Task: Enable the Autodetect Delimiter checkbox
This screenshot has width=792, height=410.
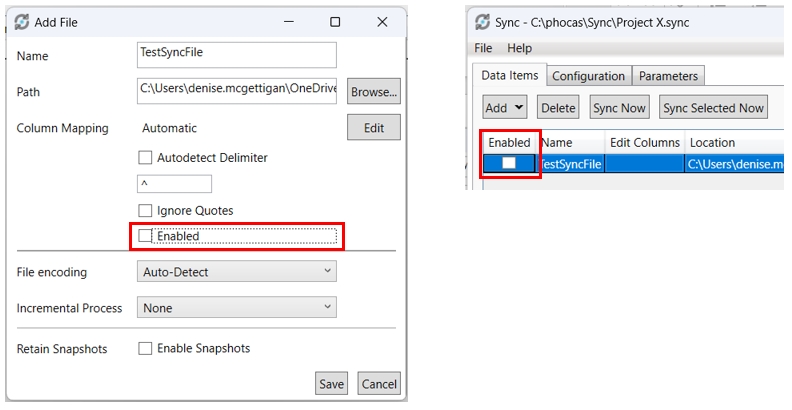Action: click(145, 157)
